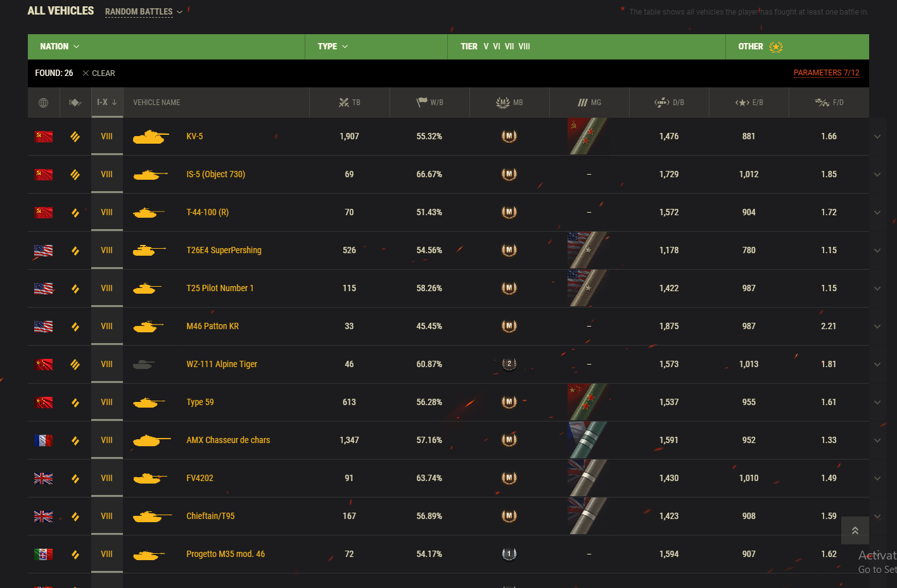This screenshot has height=588, width=897.
Task: Open the Nation filter dropdown
Action: click(60, 47)
